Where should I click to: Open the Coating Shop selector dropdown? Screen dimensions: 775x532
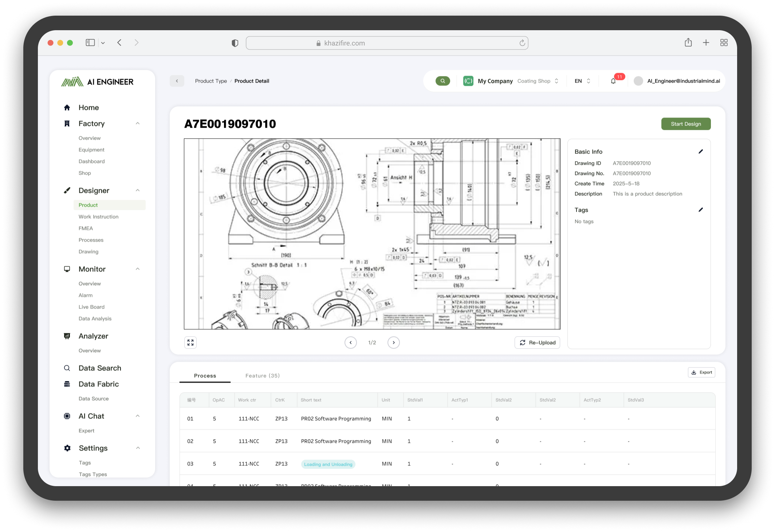[538, 81]
